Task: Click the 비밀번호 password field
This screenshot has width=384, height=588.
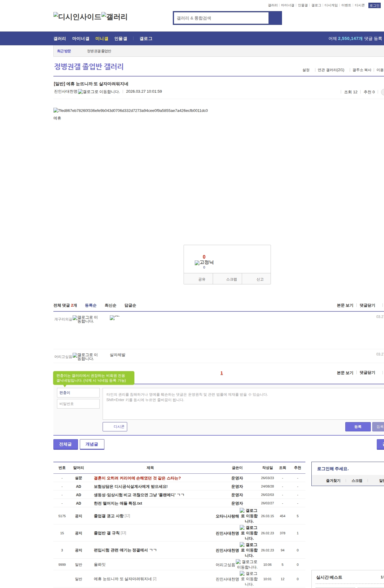Action: click(x=78, y=404)
